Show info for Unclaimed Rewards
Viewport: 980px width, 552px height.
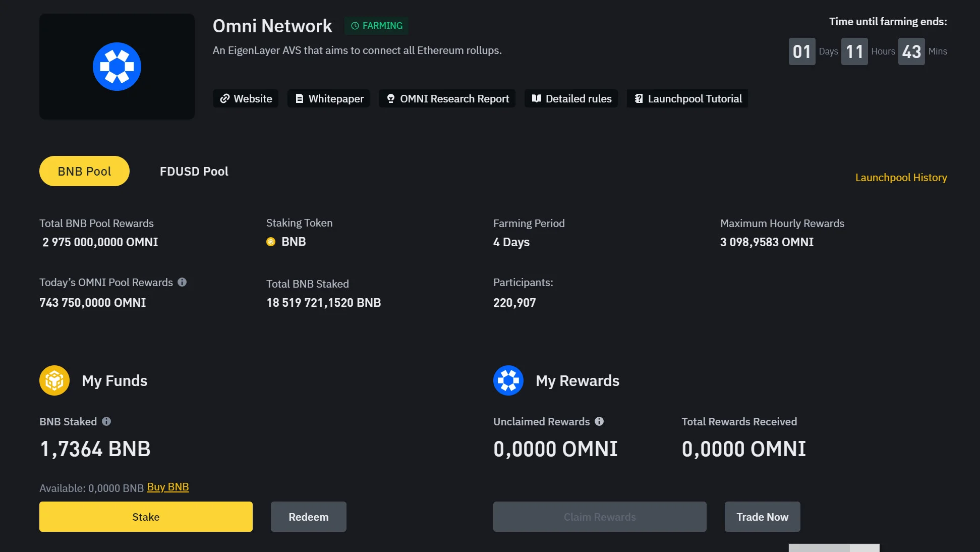599,421
